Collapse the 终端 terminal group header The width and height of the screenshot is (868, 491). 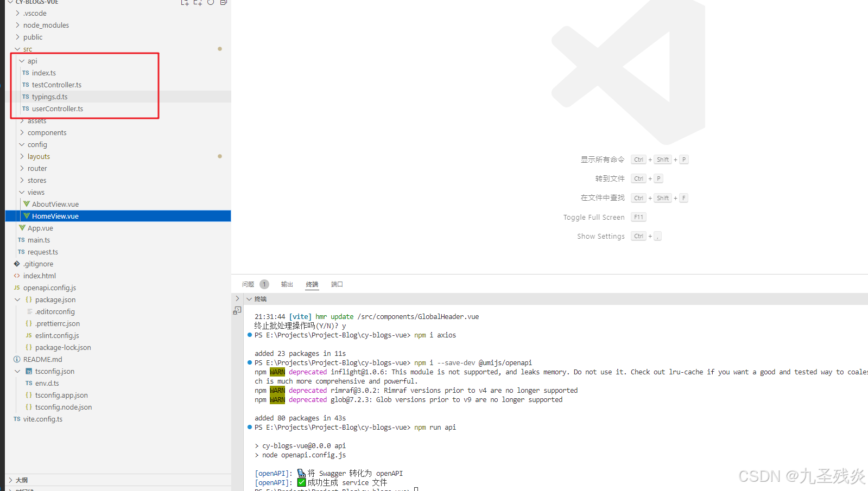point(249,299)
